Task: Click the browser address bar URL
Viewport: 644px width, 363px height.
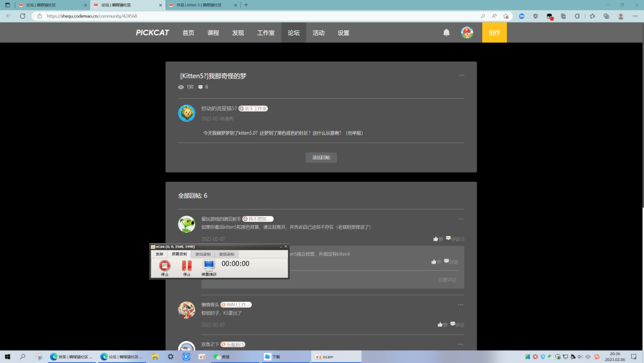Action: click(92, 16)
